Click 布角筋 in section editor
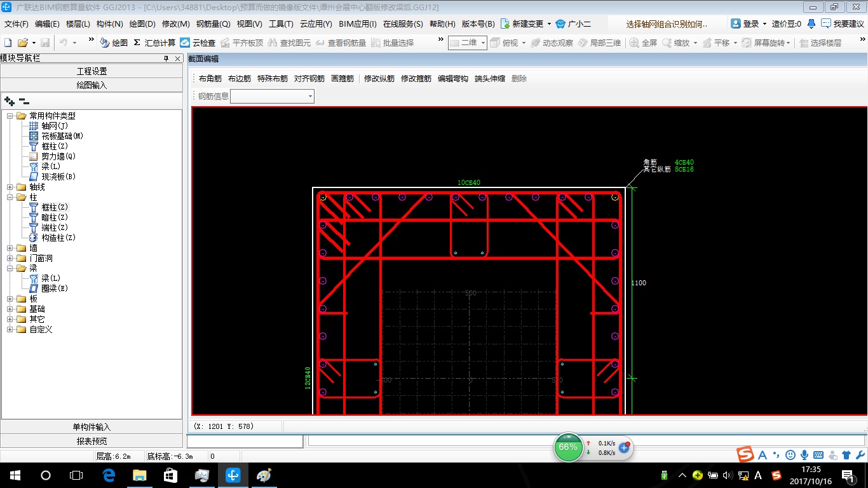 pyautogui.click(x=210, y=79)
